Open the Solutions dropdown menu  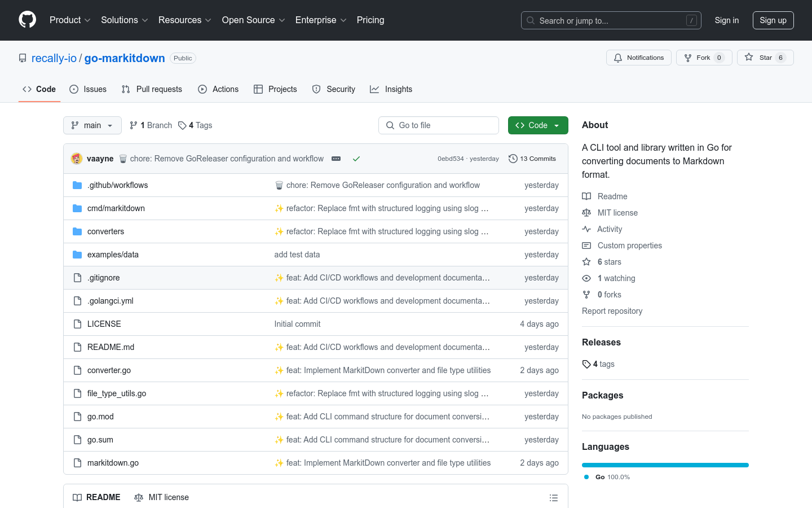tap(125, 20)
